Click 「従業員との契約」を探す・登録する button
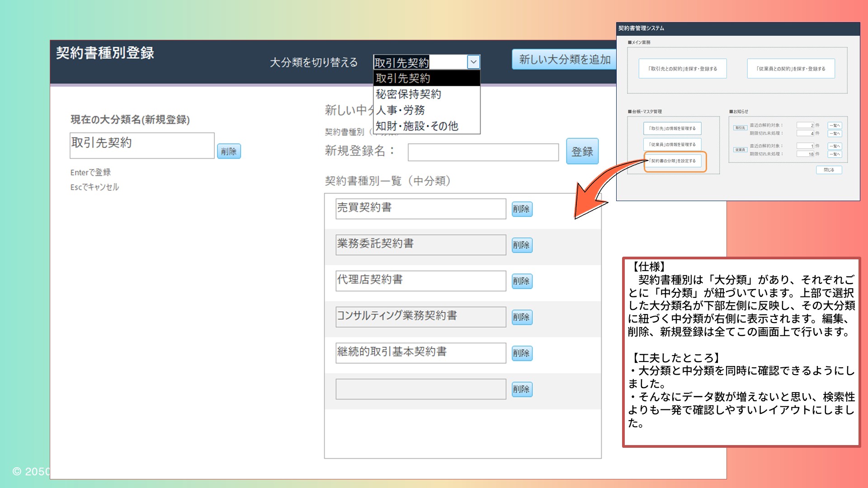This screenshot has width=868, height=488. pos(791,69)
